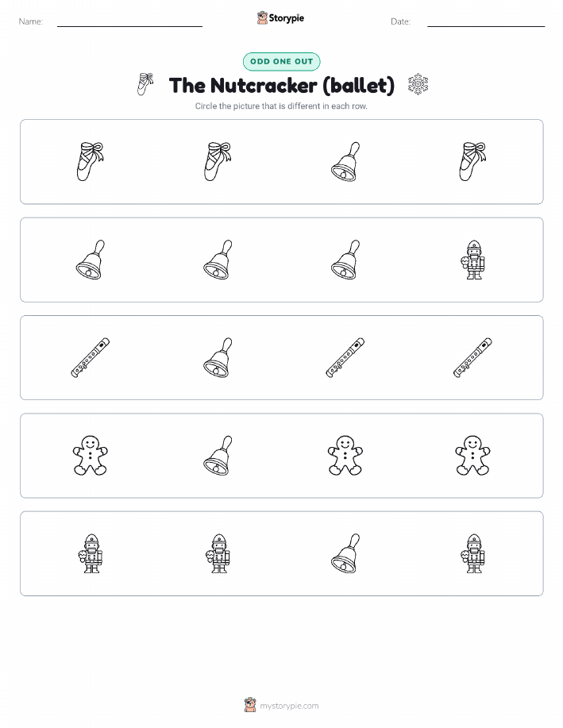Click the Storypie logo at top
The width and height of the screenshot is (563, 728).
tap(280, 18)
